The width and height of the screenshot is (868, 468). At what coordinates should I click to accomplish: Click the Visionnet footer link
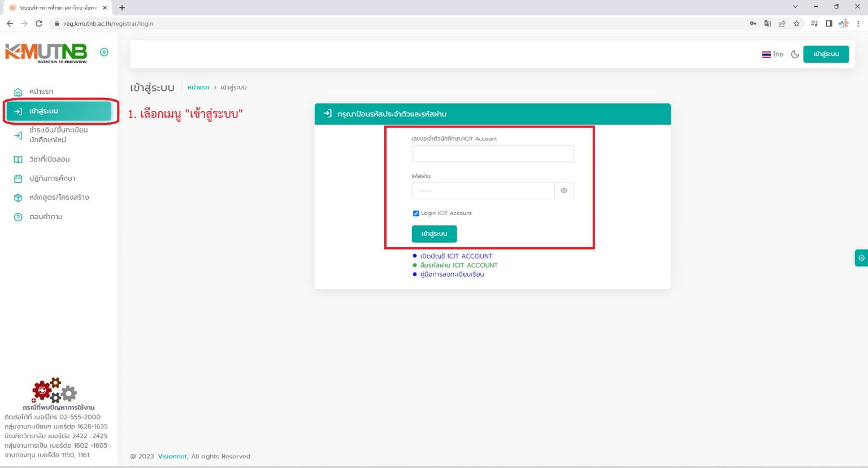(x=172, y=456)
